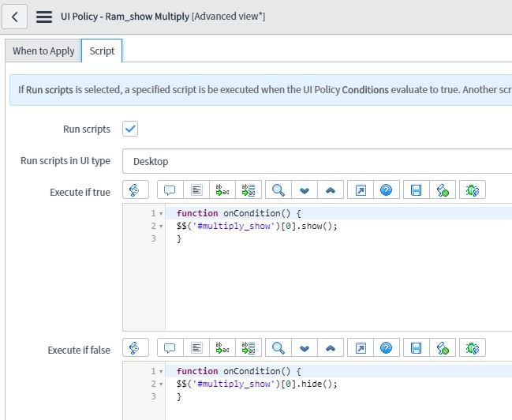Viewport: 512px width, 420px height.
Task: Select the Script tab
Action: 102,51
